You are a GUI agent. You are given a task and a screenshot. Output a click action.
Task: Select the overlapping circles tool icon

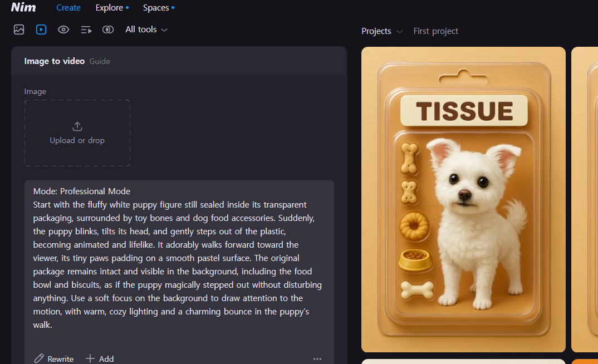point(108,29)
